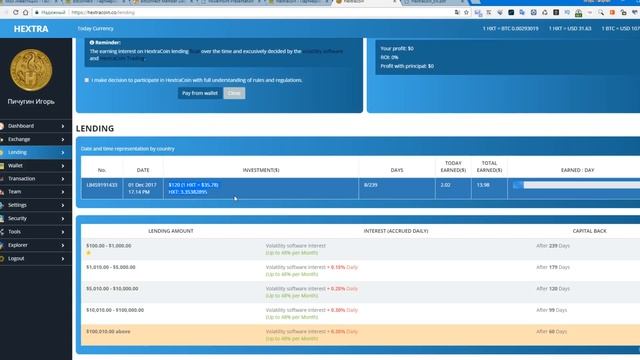
Task: Switch to the active Hextracoin browser tab
Action: (365, 2)
